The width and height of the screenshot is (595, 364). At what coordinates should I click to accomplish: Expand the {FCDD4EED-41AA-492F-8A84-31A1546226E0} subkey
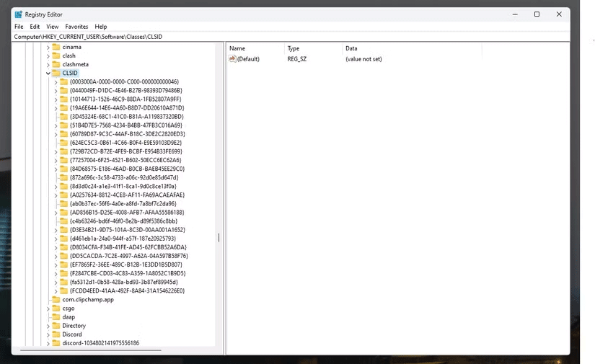pos(56,290)
